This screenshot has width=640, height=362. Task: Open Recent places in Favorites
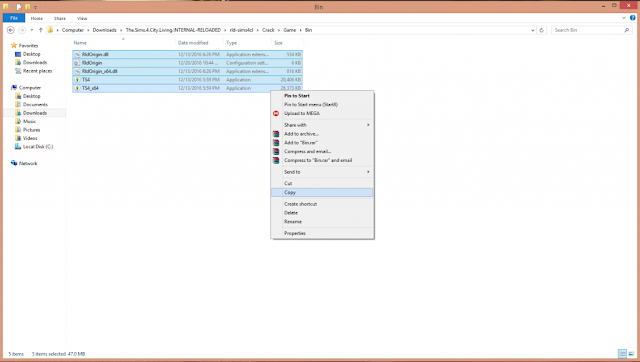37,71
